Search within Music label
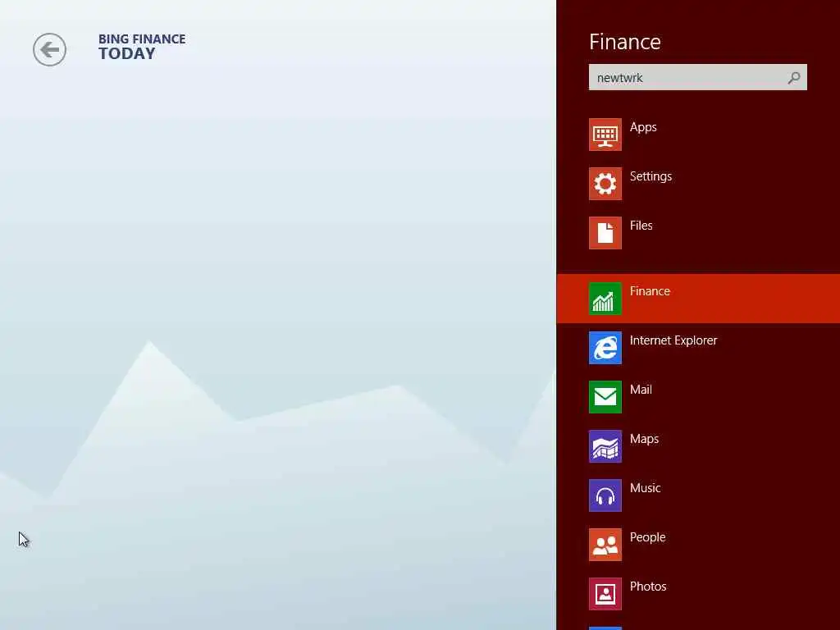The width and height of the screenshot is (840, 630). (x=645, y=488)
